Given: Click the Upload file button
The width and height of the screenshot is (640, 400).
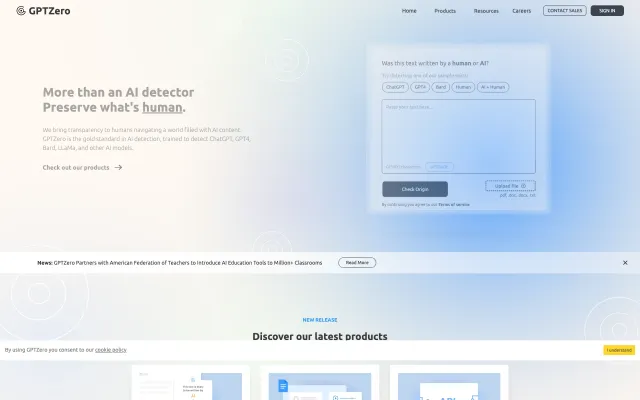Looking at the screenshot, I should 510,185.
